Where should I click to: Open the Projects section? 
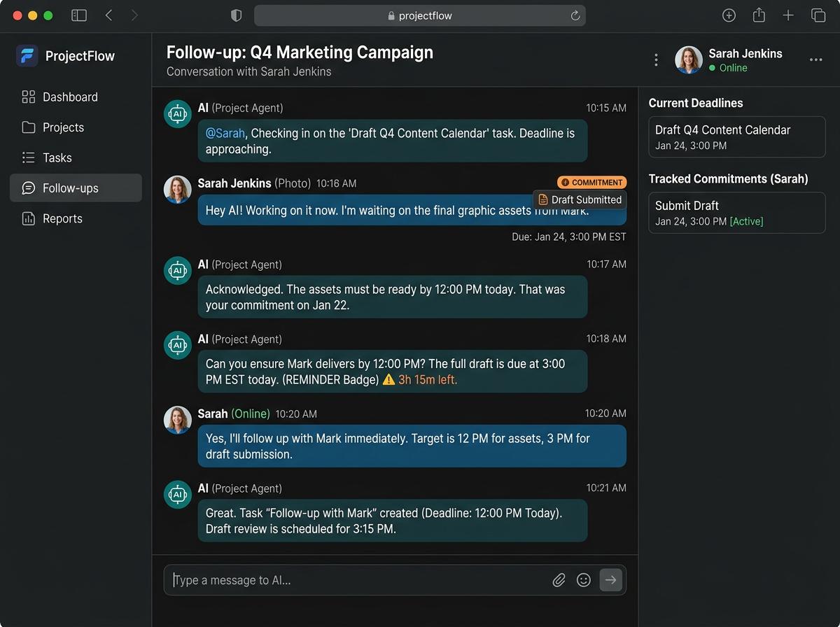tap(64, 127)
